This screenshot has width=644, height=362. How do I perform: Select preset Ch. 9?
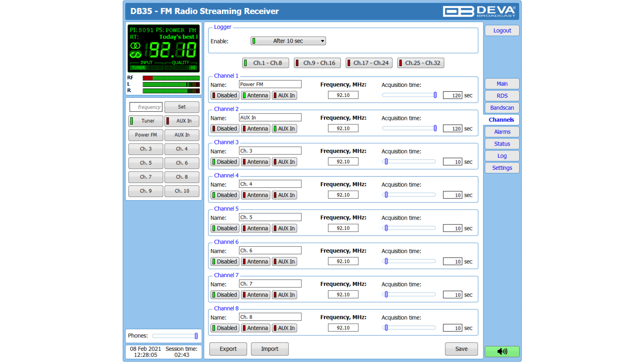[146, 191]
